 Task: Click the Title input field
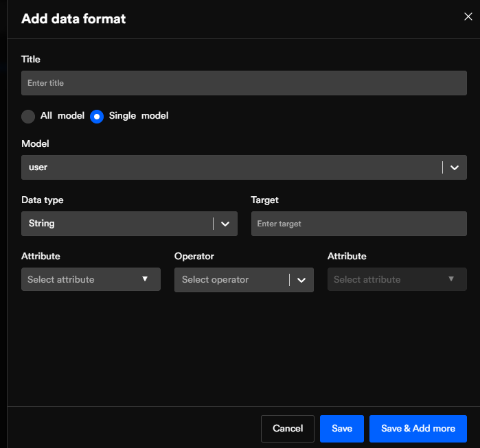coord(244,83)
